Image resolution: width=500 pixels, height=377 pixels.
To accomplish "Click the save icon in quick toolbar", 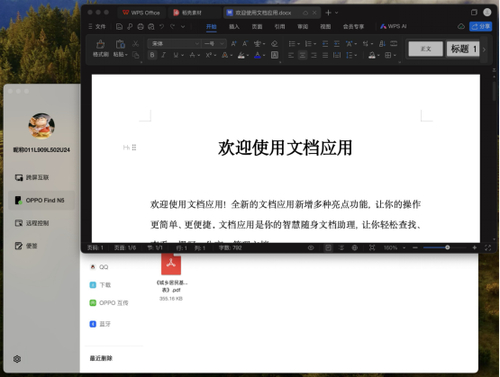I will (x=119, y=27).
